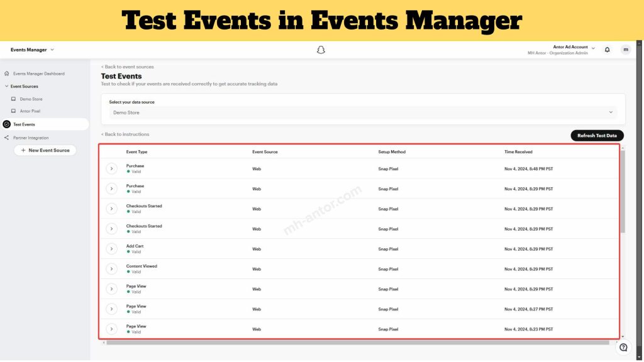Click the Time Received column header
Screen dimensions: 644x362
pyautogui.click(x=518, y=152)
